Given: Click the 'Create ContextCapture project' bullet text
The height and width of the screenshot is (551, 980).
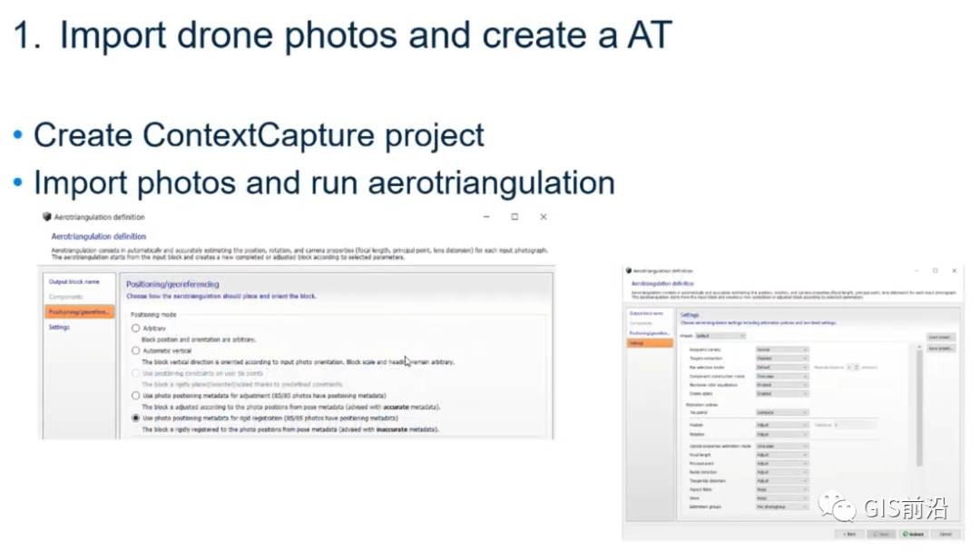Looking at the screenshot, I should 259,134.
